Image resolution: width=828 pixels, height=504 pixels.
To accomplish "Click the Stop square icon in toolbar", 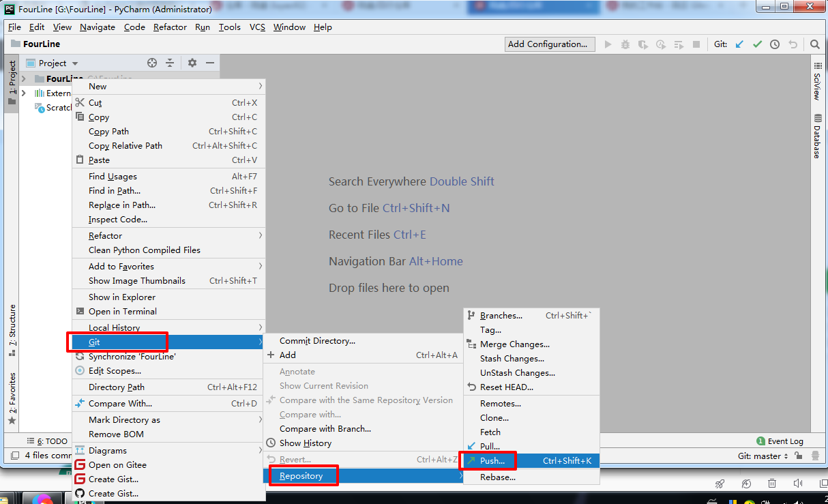I will pyautogui.click(x=696, y=44).
